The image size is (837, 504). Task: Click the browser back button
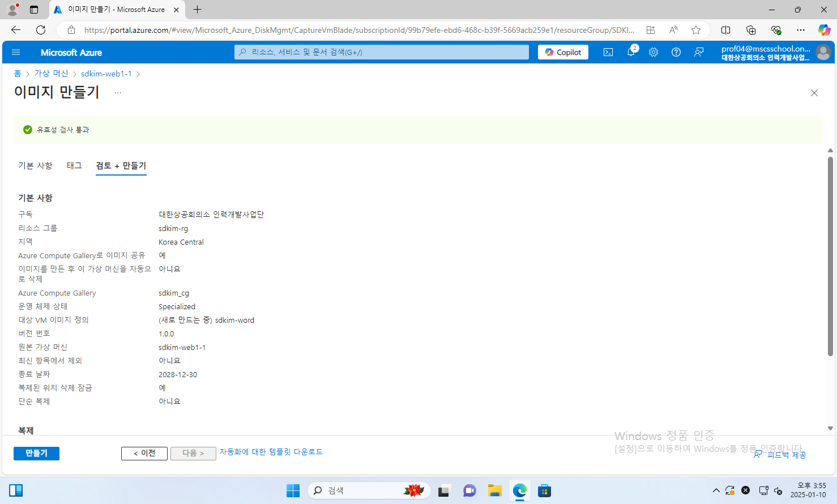pos(16,30)
